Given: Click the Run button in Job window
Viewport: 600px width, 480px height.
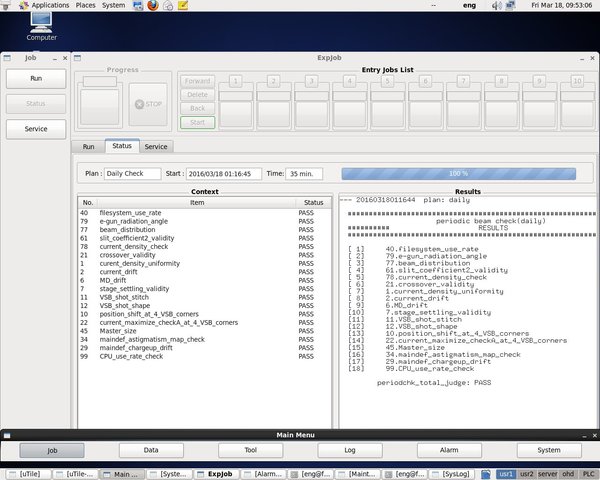Looking at the screenshot, I should click(36, 78).
